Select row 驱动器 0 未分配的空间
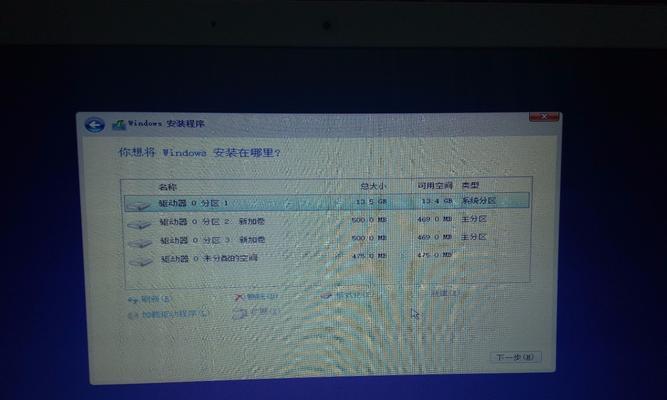The image size is (667, 400). click(x=328, y=257)
